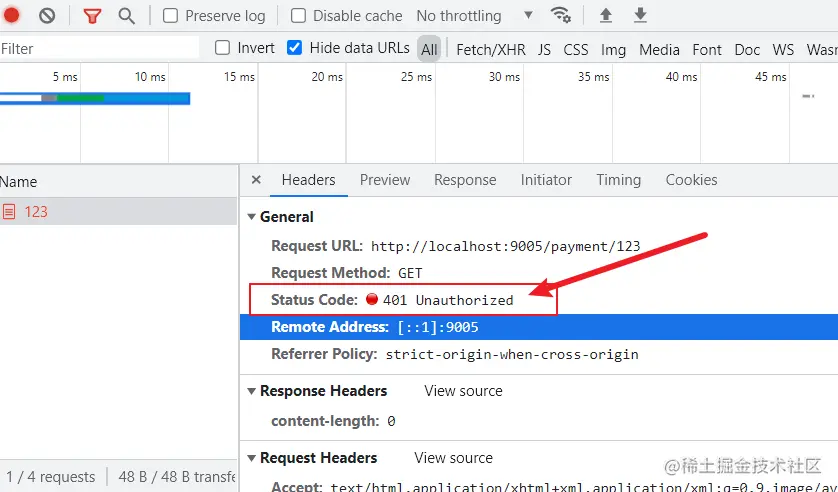Click the export HAR download arrow
Image resolution: width=838 pixels, height=492 pixels.
[641, 16]
